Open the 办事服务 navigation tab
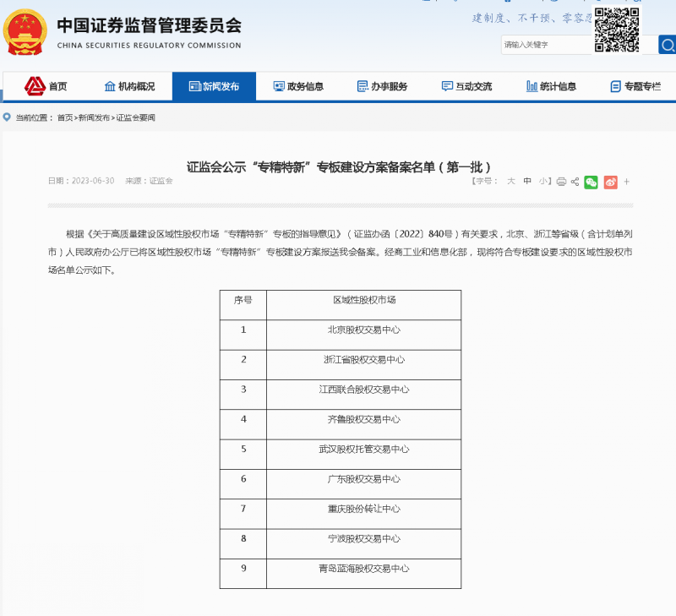The image size is (676, 616). pos(383,86)
